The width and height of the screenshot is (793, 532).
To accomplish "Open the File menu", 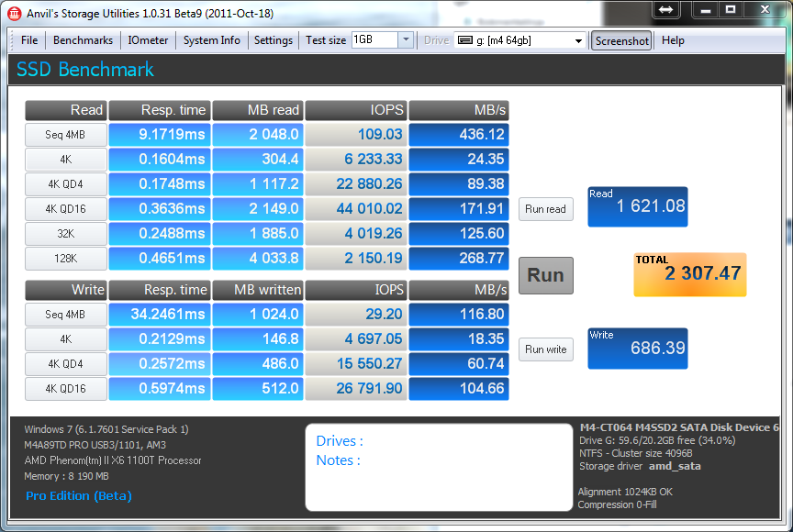I will [29, 40].
